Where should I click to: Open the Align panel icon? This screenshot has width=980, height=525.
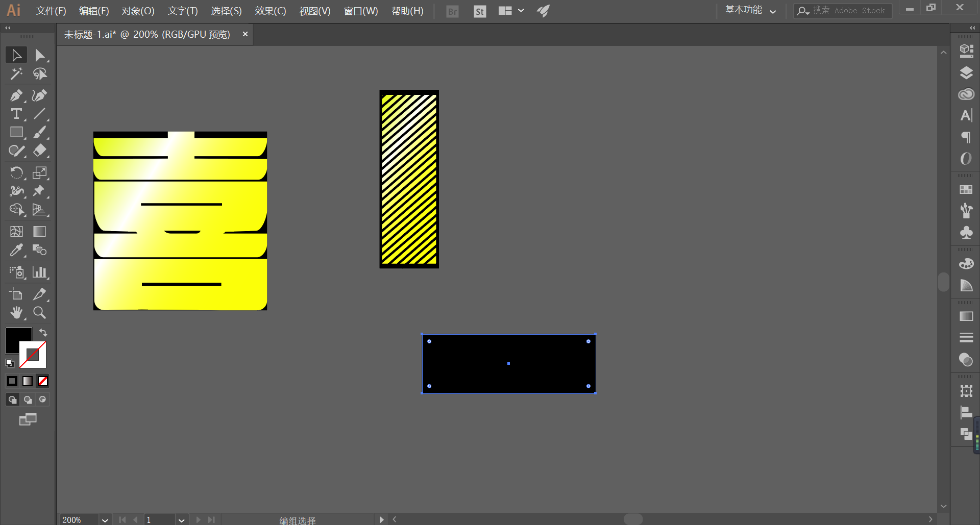(x=966, y=412)
